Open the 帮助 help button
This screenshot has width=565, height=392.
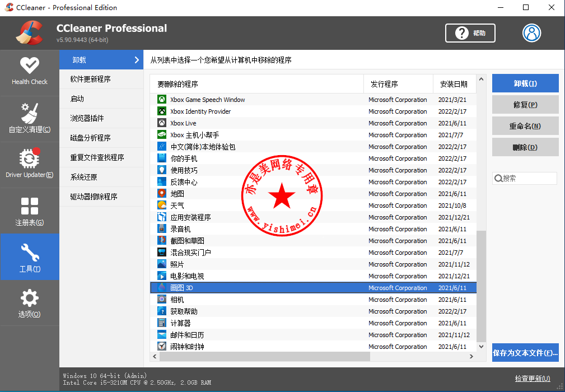click(x=470, y=33)
